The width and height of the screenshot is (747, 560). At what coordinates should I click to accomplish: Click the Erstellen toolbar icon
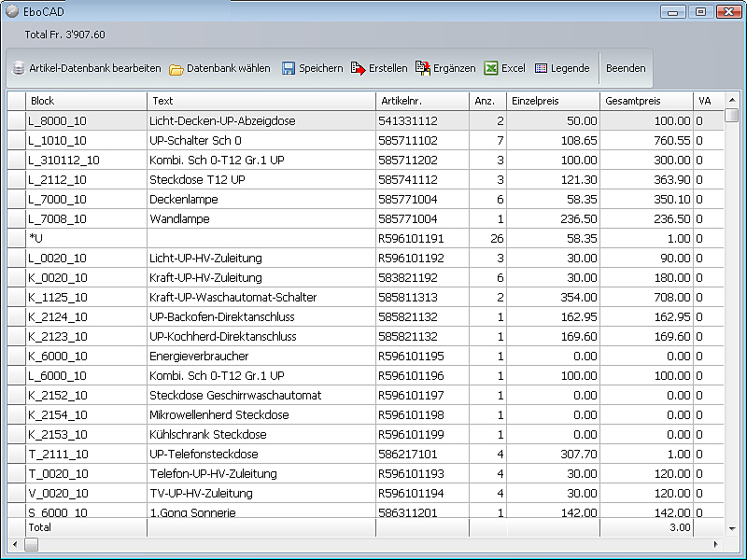click(359, 68)
